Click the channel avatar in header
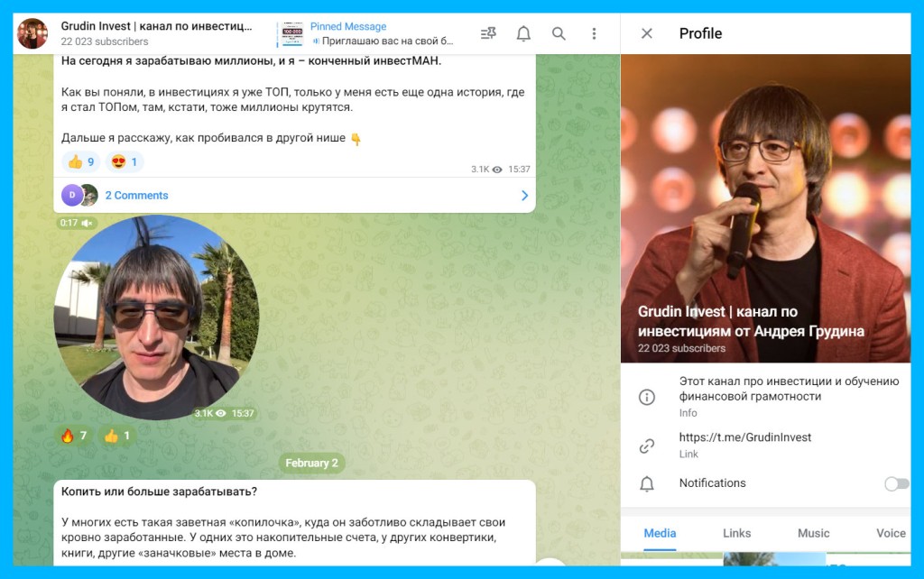This screenshot has width=924, height=579. click(x=32, y=33)
